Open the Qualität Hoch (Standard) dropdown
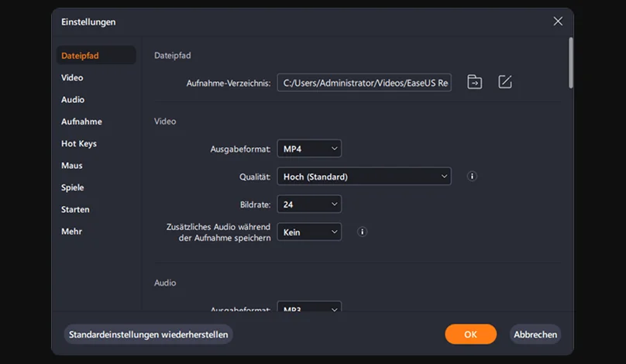 [x=364, y=177]
